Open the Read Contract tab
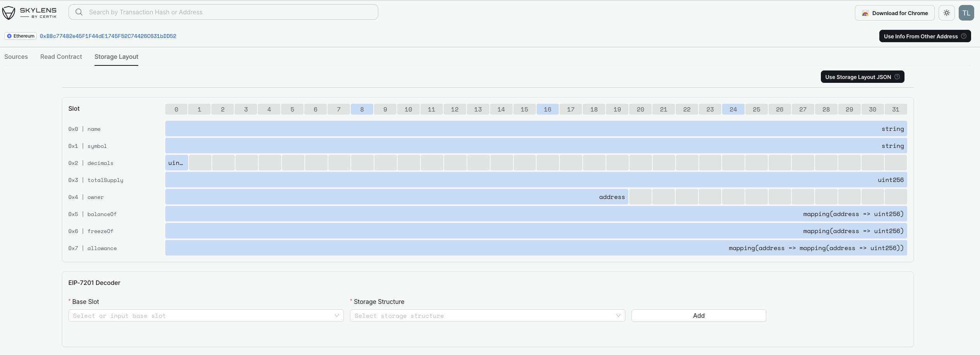 click(x=61, y=57)
